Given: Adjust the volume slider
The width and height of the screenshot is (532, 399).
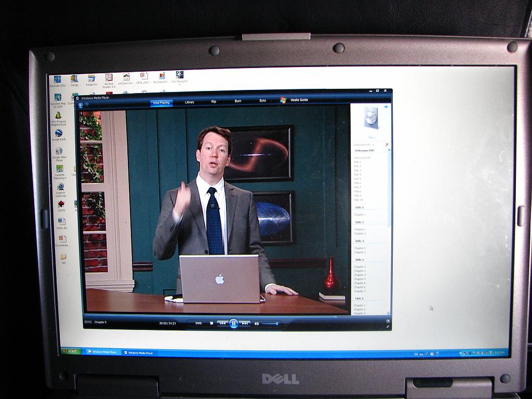Looking at the screenshot, I should point(270,324).
